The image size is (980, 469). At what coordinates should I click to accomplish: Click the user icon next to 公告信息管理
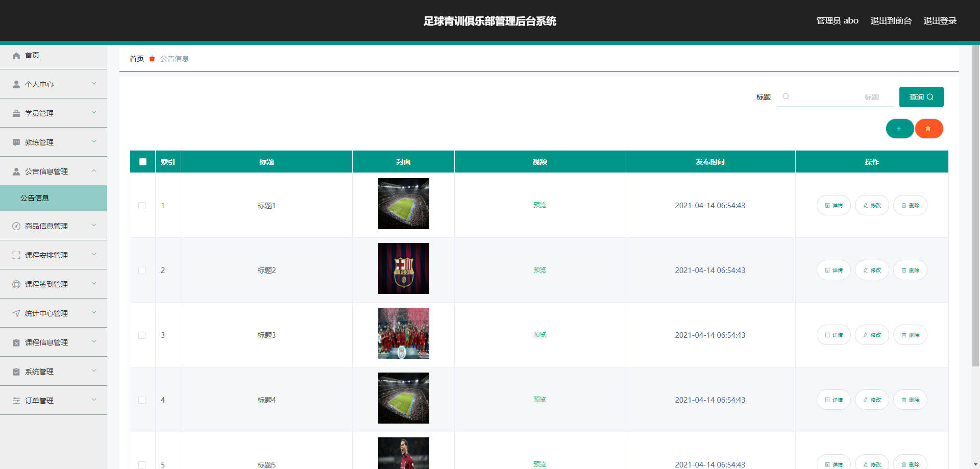(x=16, y=171)
